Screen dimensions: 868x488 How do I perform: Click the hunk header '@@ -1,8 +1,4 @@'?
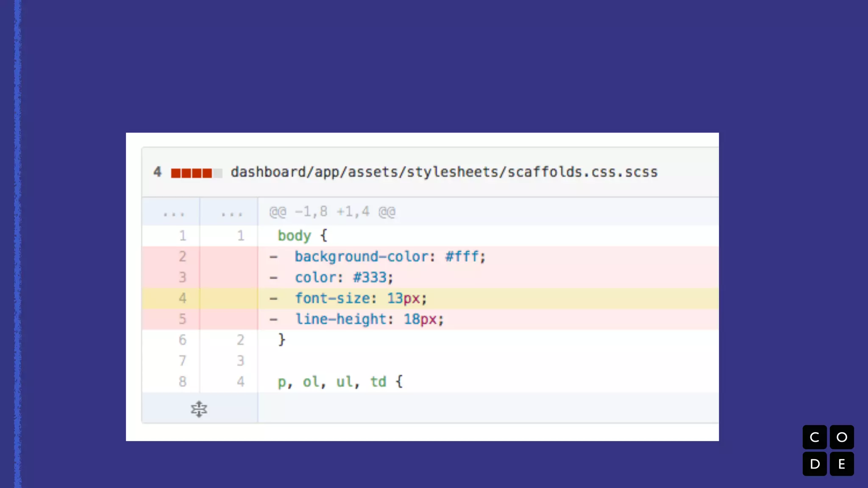332,211
